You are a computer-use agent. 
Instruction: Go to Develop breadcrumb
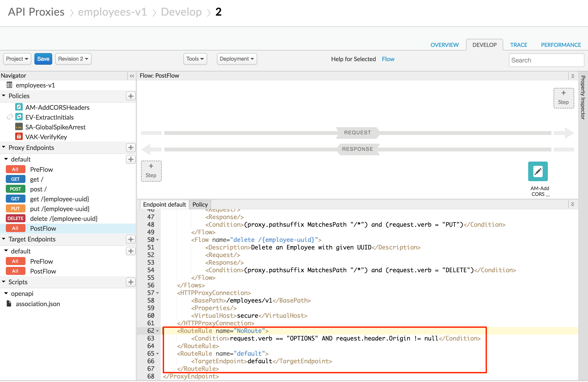click(x=181, y=12)
